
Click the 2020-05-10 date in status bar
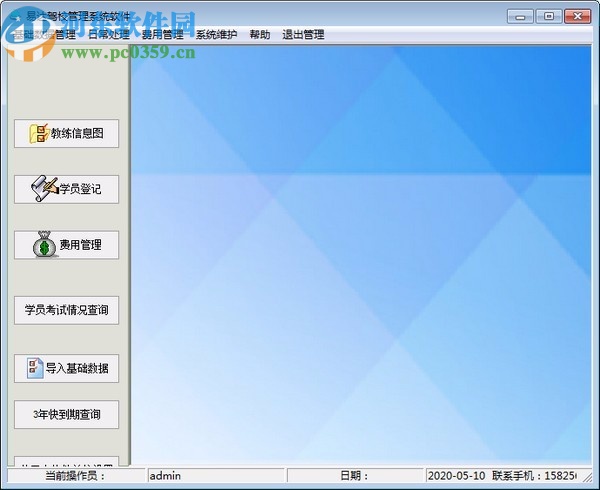pos(456,476)
